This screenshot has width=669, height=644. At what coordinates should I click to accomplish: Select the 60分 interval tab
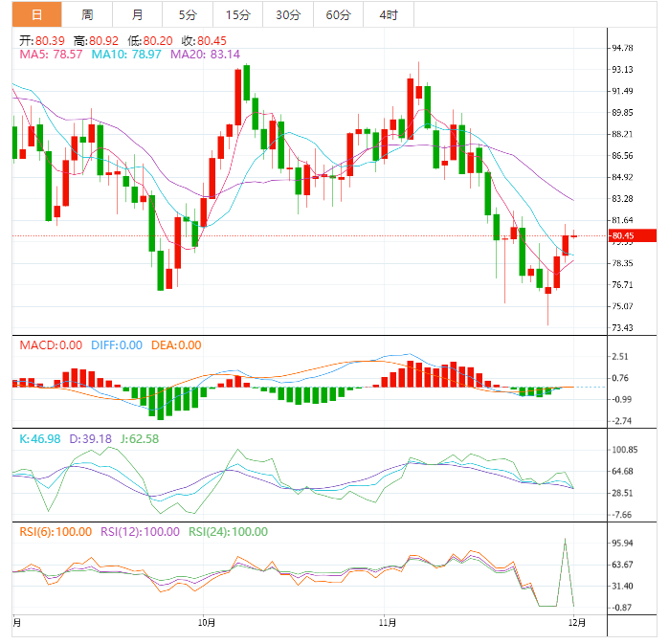[338, 14]
